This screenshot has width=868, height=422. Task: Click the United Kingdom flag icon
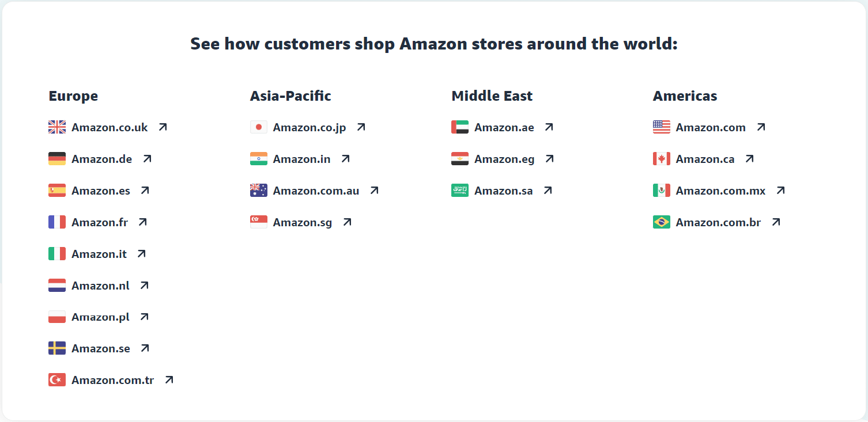tap(57, 127)
